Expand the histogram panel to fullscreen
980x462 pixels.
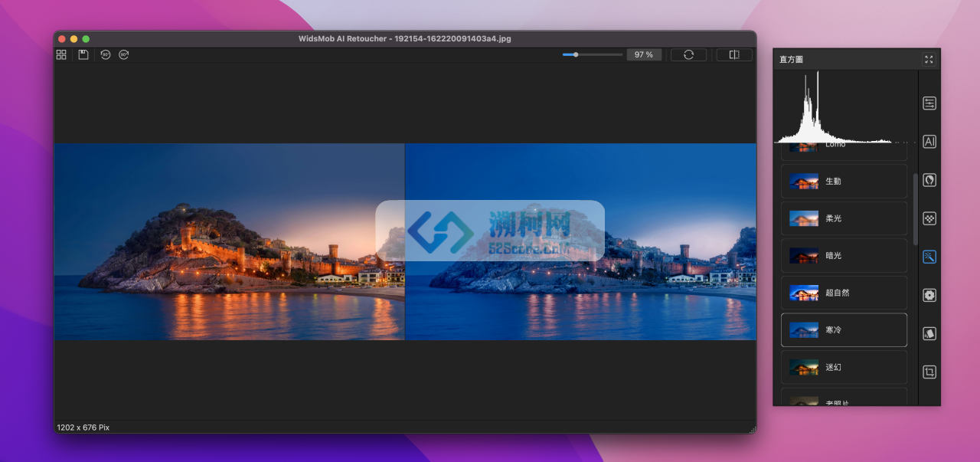[x=929, y=59]
